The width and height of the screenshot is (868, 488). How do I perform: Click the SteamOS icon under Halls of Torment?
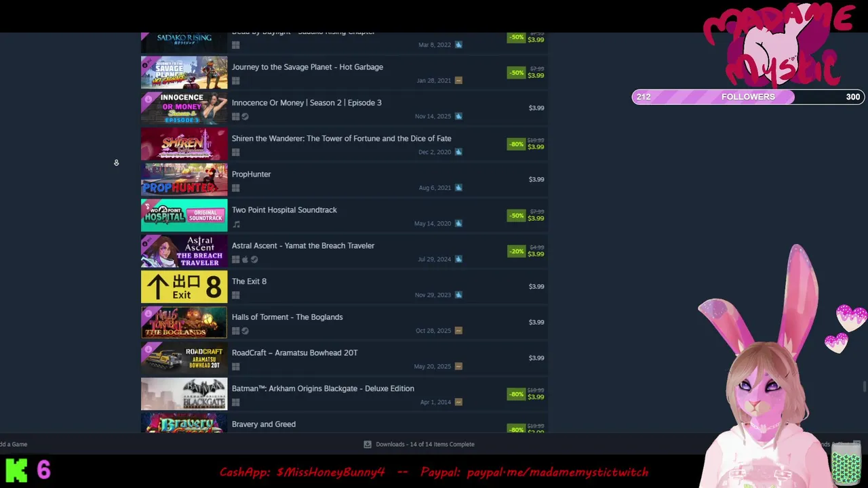[x=245, y=331]
